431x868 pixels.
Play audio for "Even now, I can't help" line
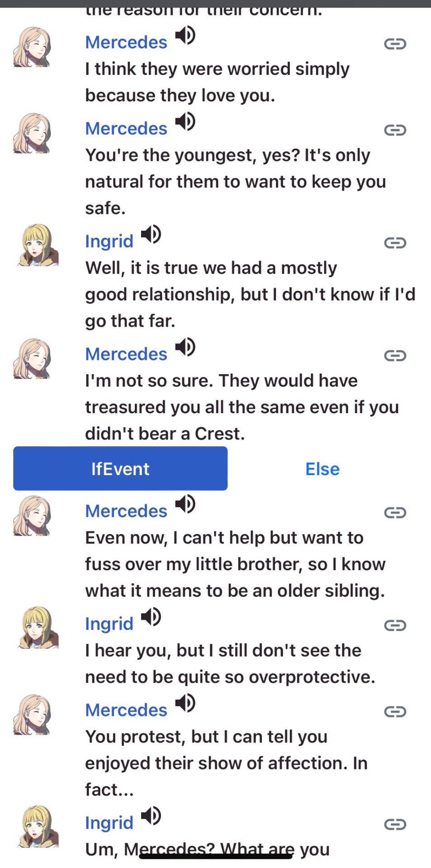point(185,504)
